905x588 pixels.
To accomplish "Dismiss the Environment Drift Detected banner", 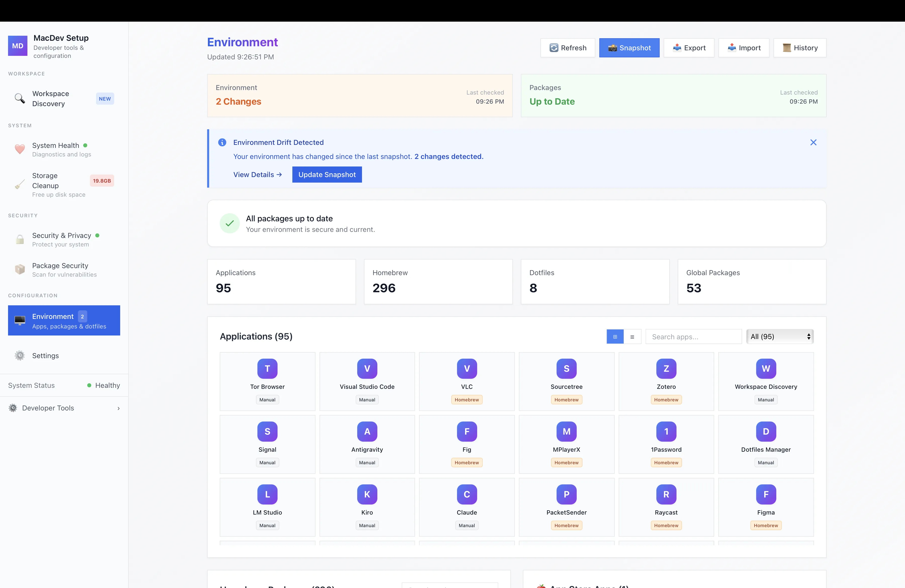I will point(813,142).
